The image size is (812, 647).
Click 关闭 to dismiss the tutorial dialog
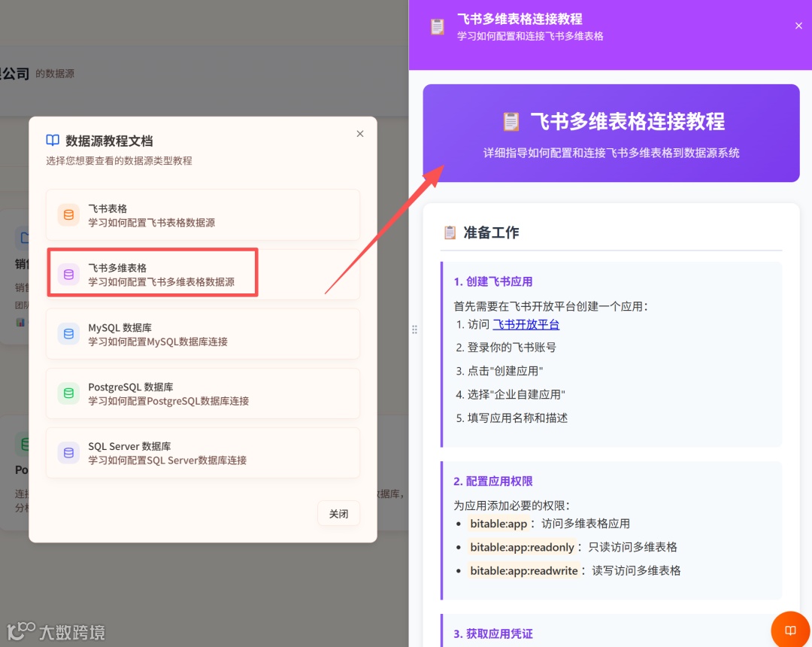click(x=338, y=513)
